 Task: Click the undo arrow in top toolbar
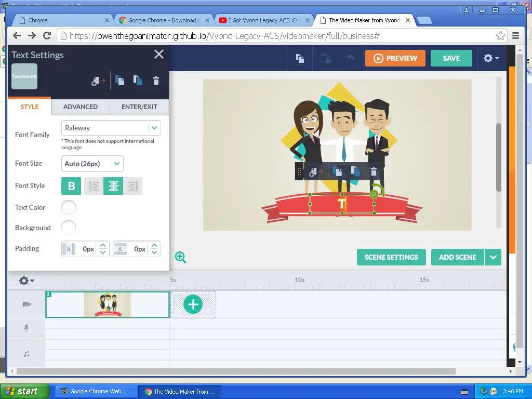[x=351, y=58]
